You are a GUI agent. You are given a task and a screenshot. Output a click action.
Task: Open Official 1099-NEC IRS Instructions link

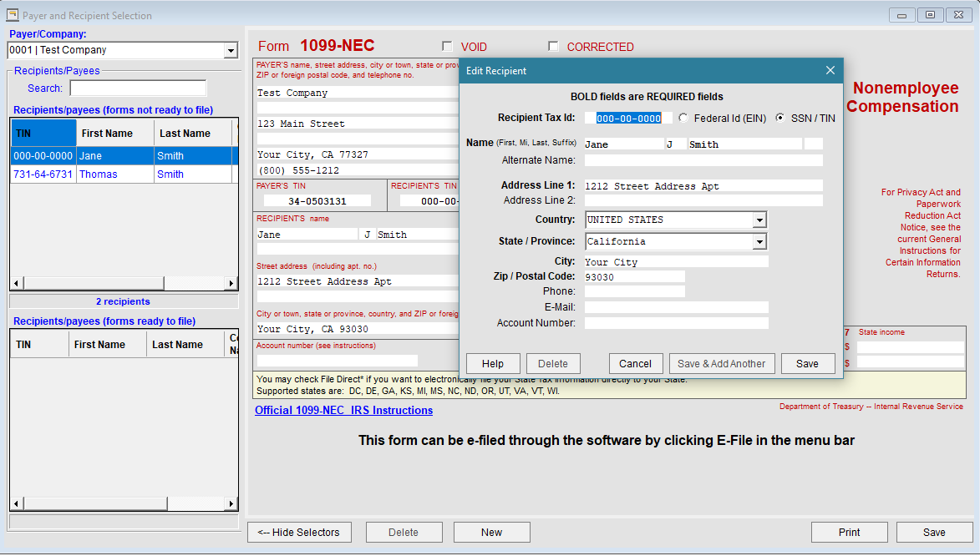343,411
